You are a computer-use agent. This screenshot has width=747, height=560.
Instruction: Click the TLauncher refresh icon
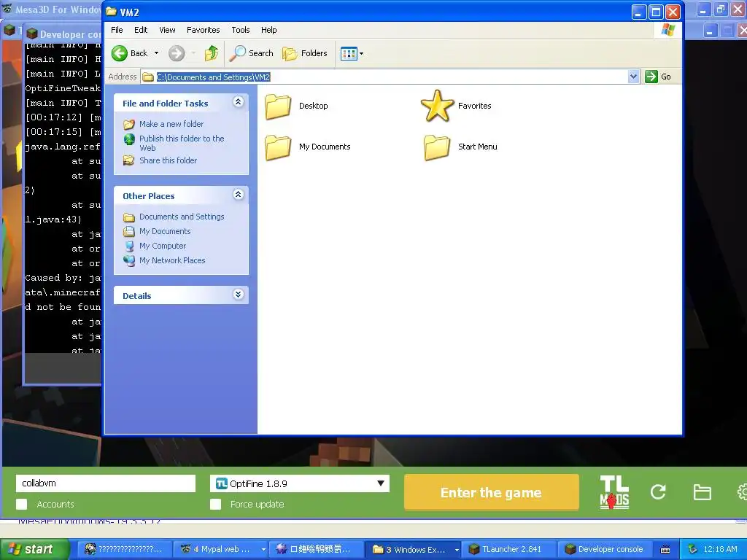pyautogui.click(x=658, y=492)
